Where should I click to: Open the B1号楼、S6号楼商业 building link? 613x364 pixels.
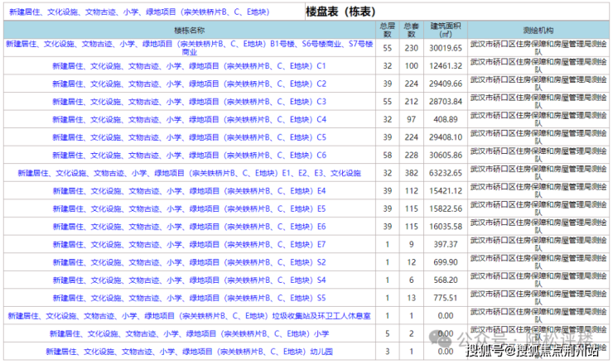189,47
